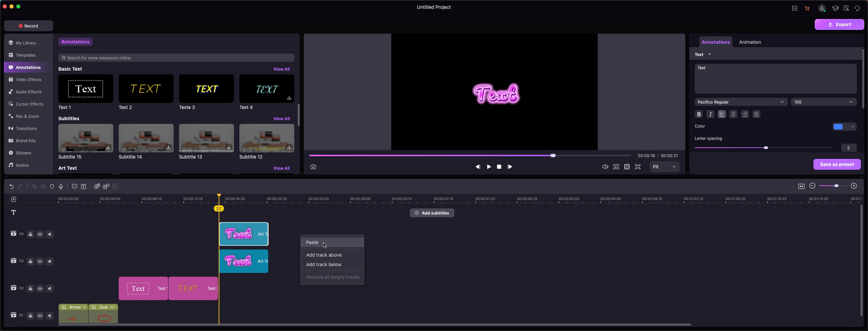Click the add track icon above track headers
The height and width of the screenshot is (331, 868).
tap(14, 199)
